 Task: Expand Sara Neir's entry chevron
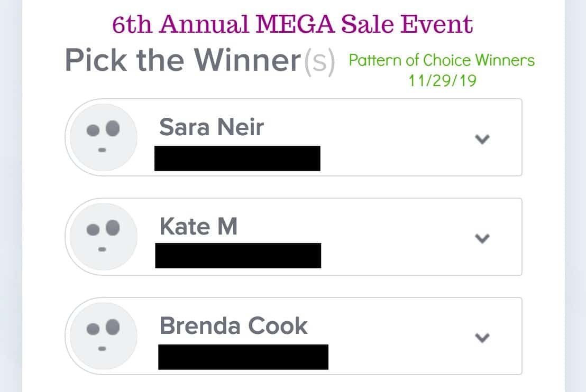tap(482, 139)
